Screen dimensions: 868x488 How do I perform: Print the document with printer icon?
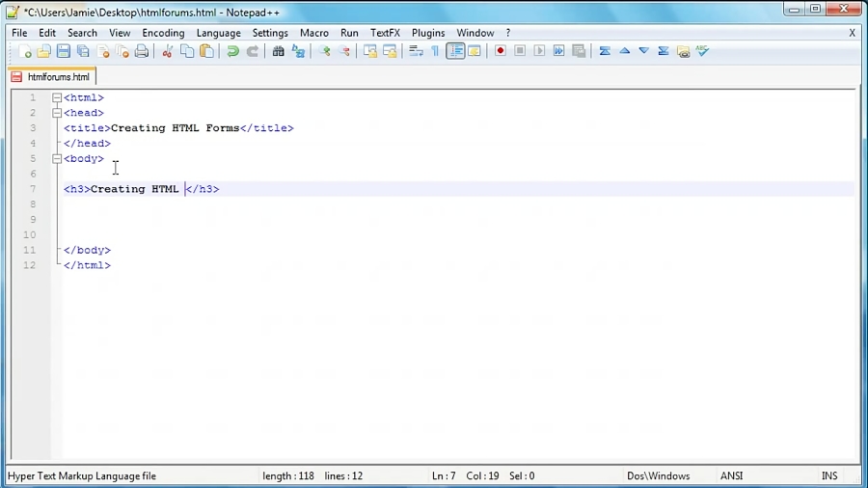pos(142,51)
